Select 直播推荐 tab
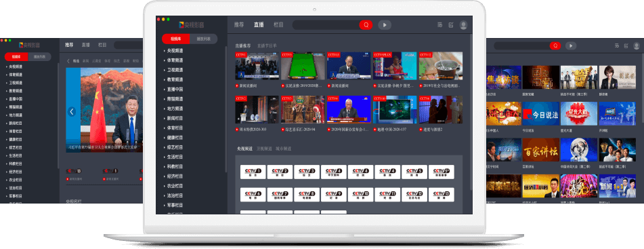This screenshot has height=249, width=644. click(242, 45)
